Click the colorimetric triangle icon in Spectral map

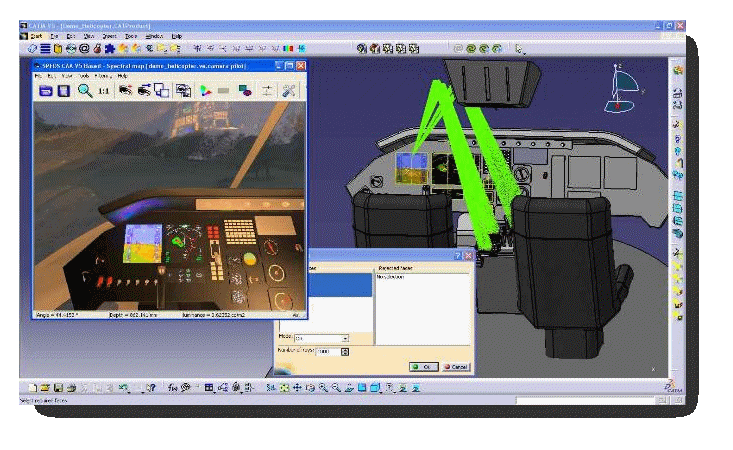tap(205, 90)
